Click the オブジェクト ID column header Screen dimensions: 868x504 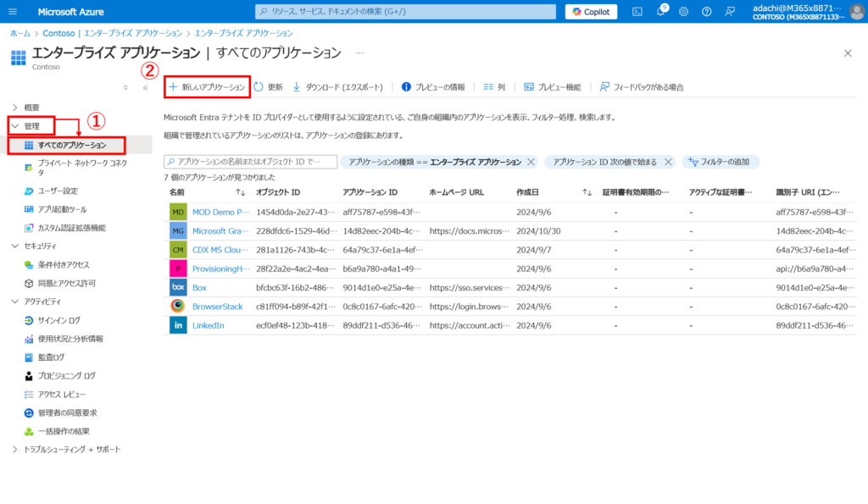tap(278, 192)
